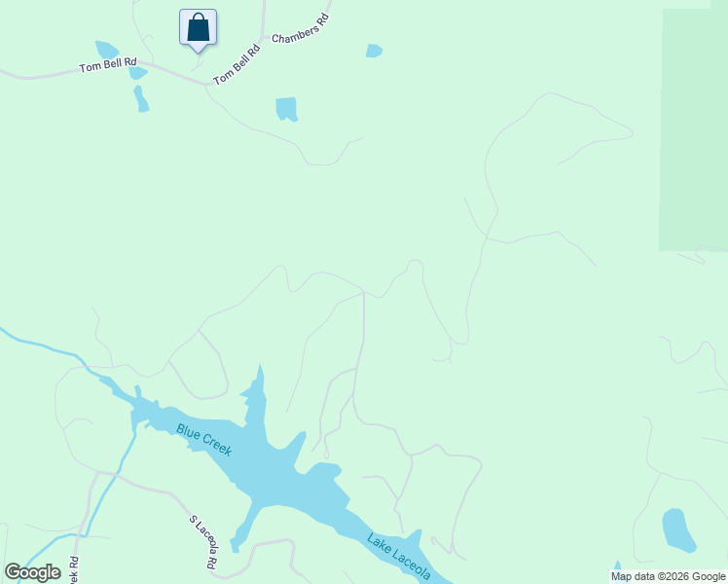Click the oval pond near the Map data text
This screenshot has height=584, width=728.
pyautogui.click(x=677, y=530)
